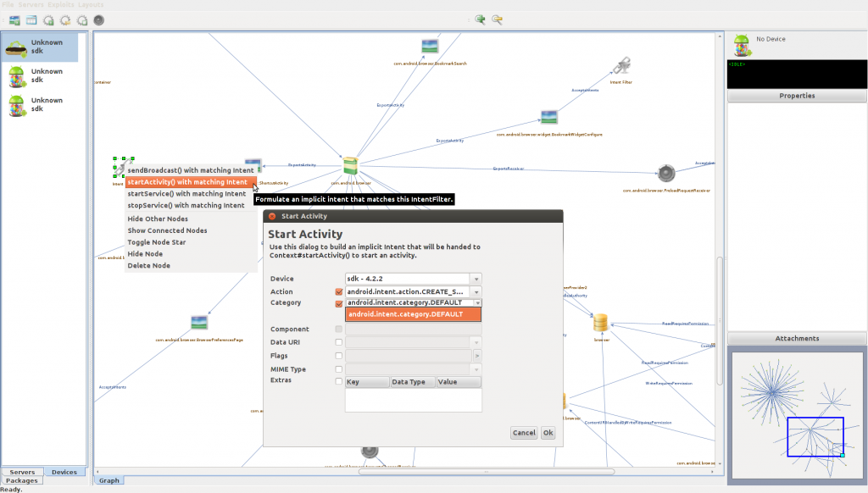The image size is (868, 493).
Task: Click the fourth toolbar icon (second gear)
Action: (x=65, y=20)
